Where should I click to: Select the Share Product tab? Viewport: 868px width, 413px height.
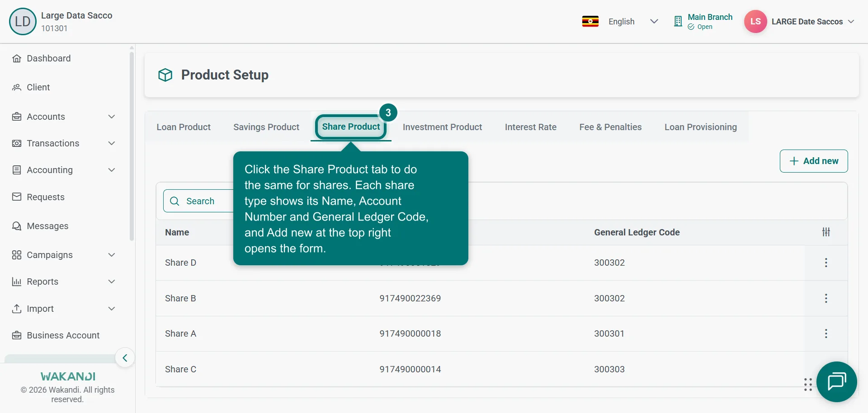pyautogui.click(x=351, y=127)
